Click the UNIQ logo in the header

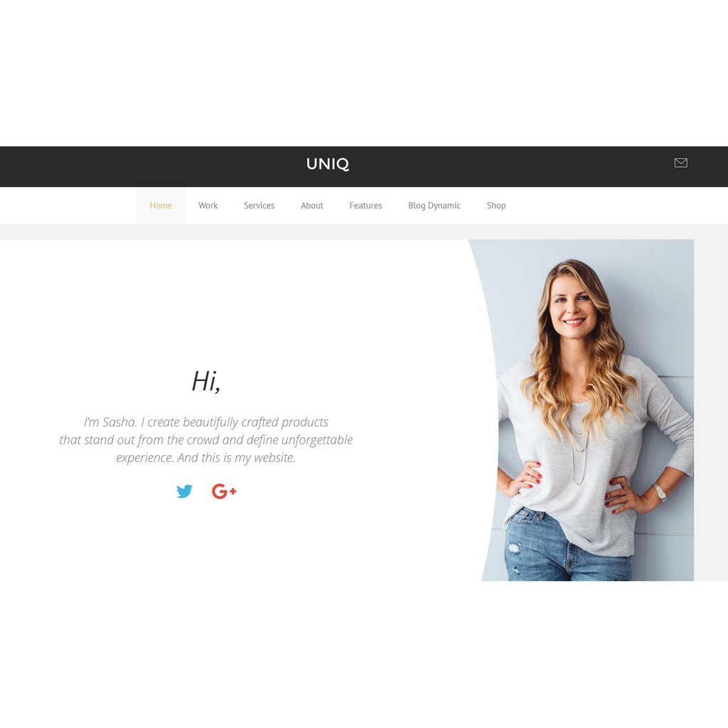[328, 164]
